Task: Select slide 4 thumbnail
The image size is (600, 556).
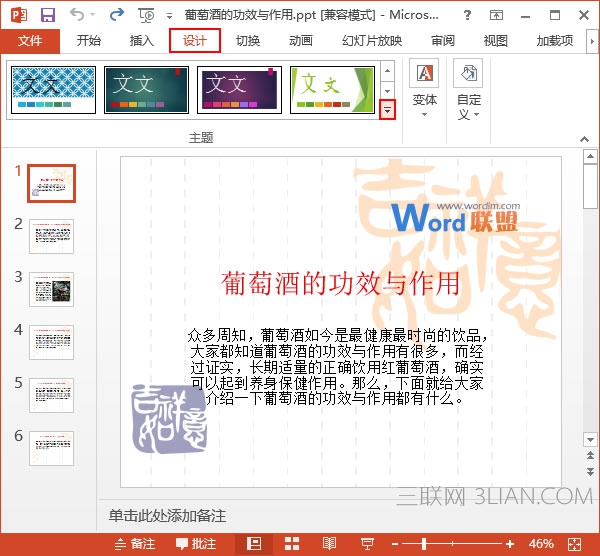Action: [51, 342]
